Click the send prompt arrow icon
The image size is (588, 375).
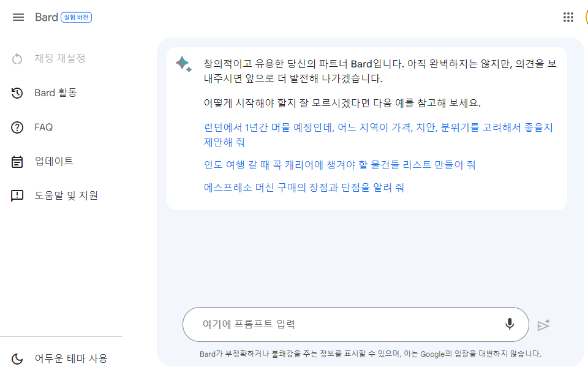543,325
